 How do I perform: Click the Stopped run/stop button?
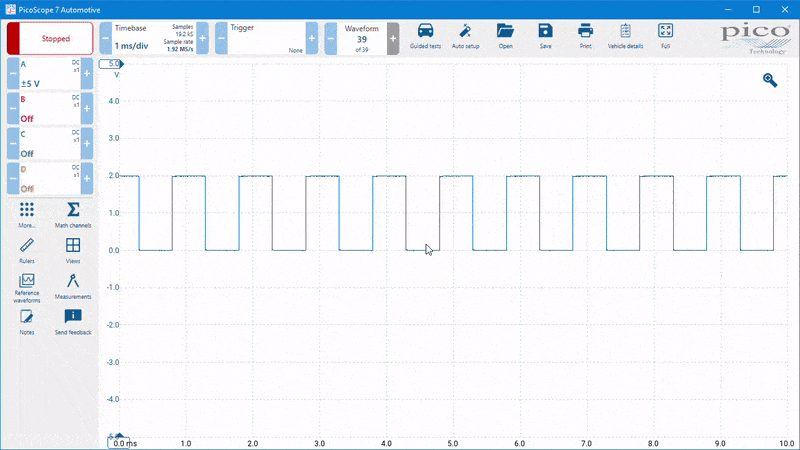point(50,38)
